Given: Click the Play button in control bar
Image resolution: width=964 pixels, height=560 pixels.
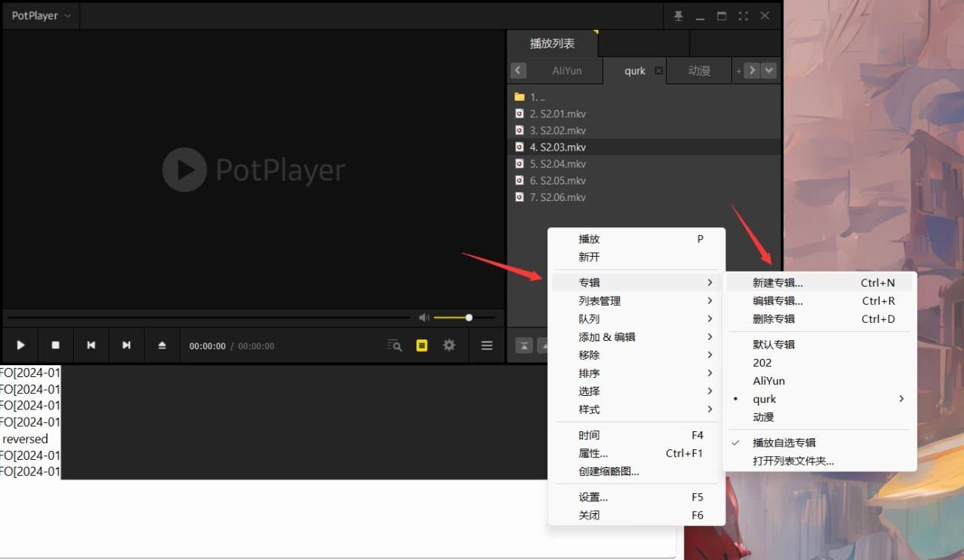Looking at the screenshot, I should [21, 345].
